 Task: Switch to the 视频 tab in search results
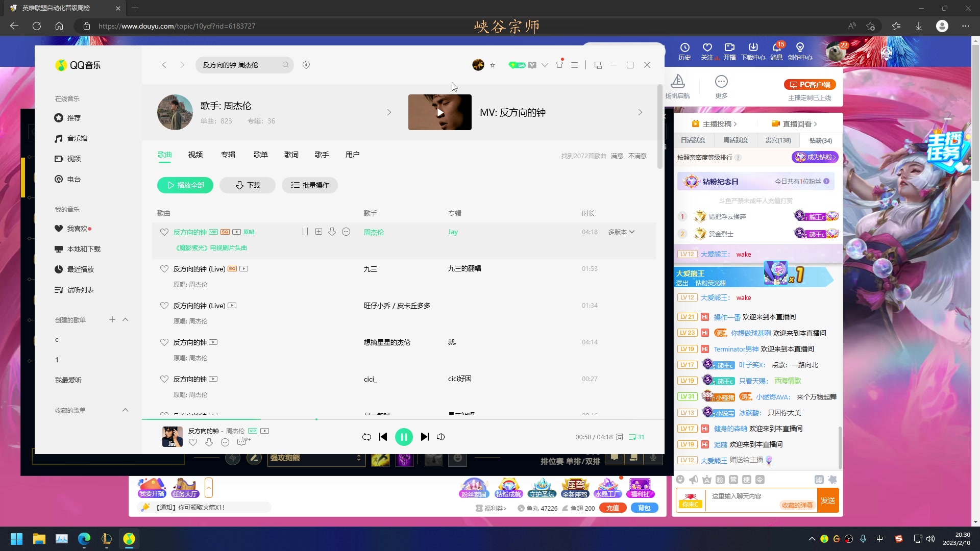pyautogui.click(x=194, y=155)
